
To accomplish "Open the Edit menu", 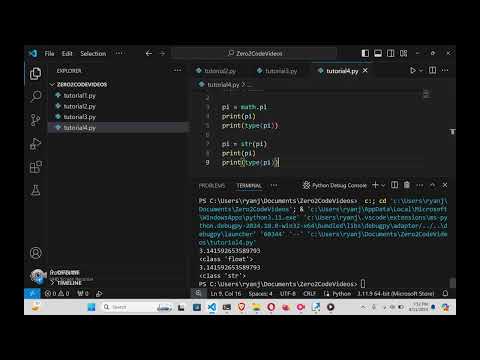I will [x=67, y=54].
